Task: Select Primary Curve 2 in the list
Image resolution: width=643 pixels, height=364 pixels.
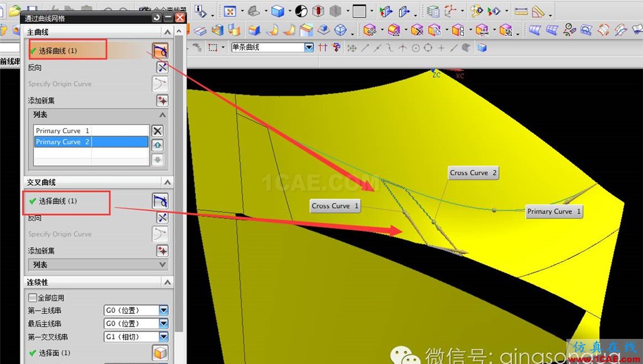Action: pos(91,142)
